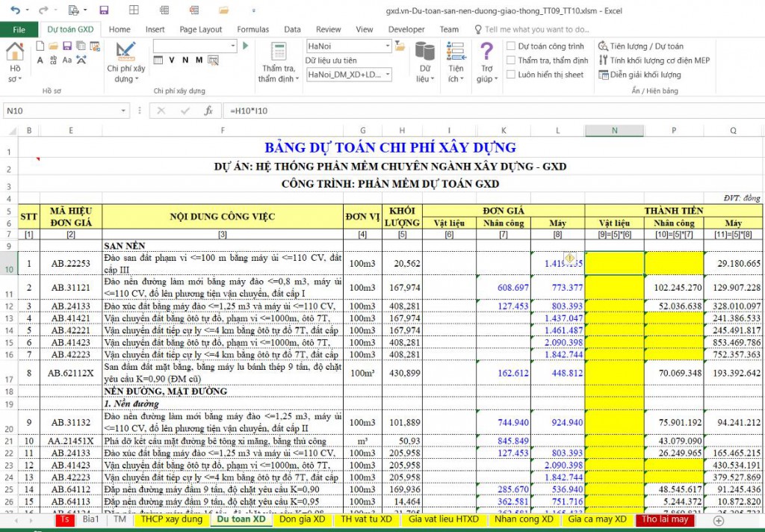Viewport: 765px width, 532px height.
Task: Open the 'Dữ liệu' database dropdown
Action: coord(425,61)
